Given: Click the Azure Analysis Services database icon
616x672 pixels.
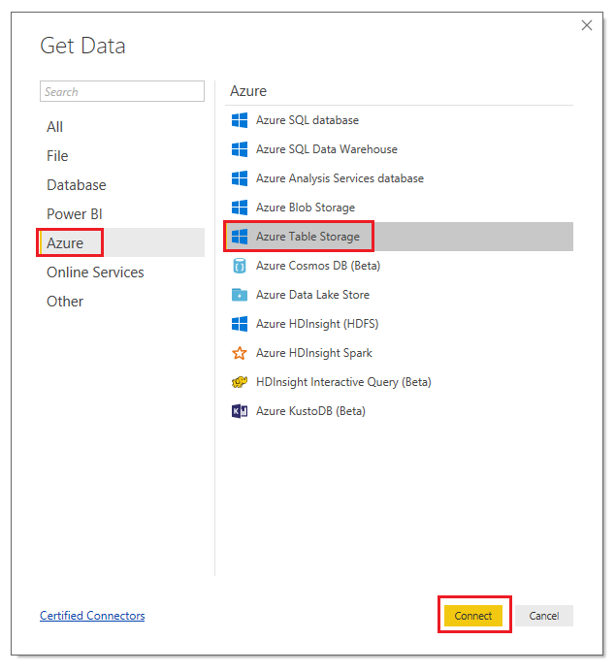Looking at the screenshot, I should [240, 178].
